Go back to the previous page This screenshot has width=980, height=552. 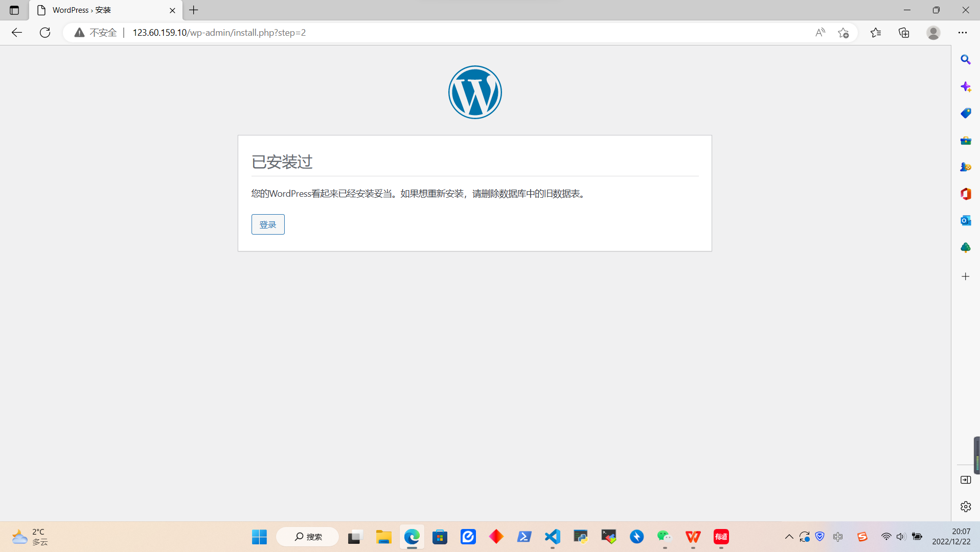point(17,33)
